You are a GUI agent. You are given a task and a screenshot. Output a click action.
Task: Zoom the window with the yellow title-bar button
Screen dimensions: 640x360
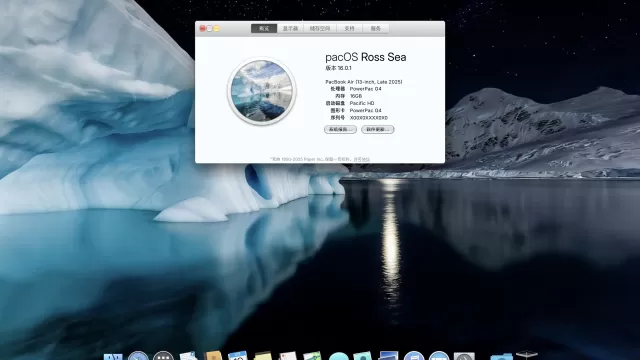[216, 29]
